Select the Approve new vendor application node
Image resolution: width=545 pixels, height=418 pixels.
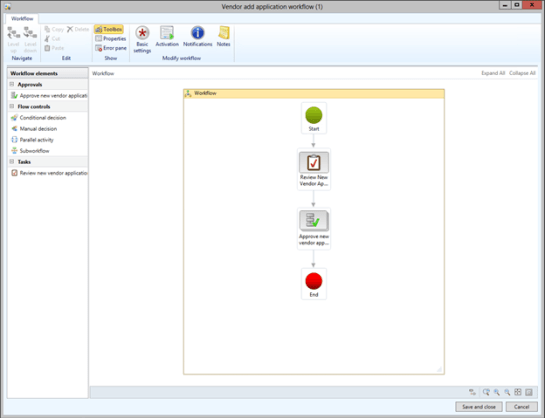point(314,228)
